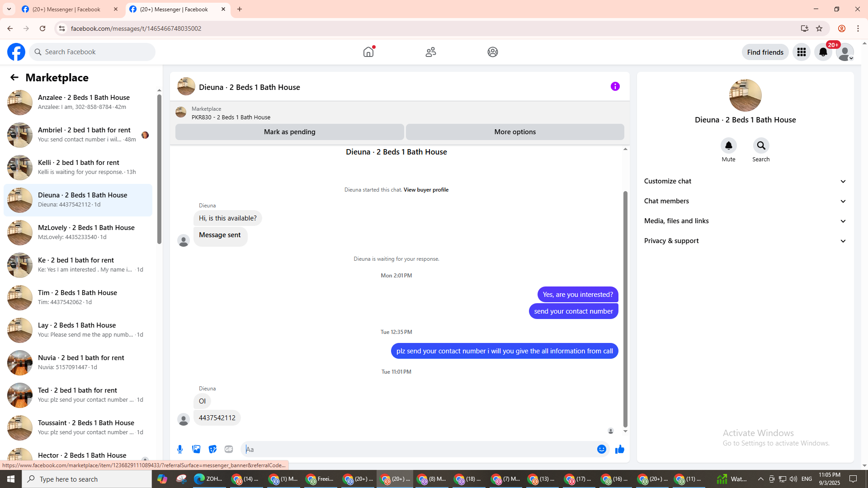This screenshot has width=868, height=488.
Task: Open a new browser tab
Action: pos(240,9)
